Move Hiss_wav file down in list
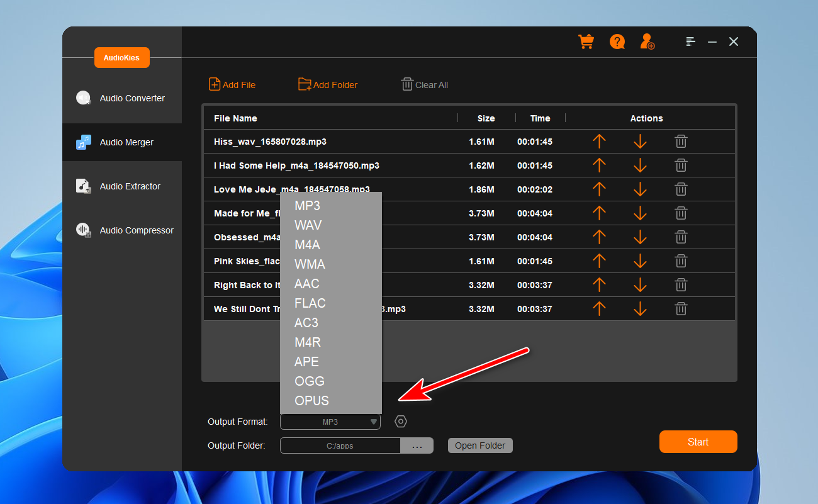This screenshot has height=504, width=818. [640, 142]
